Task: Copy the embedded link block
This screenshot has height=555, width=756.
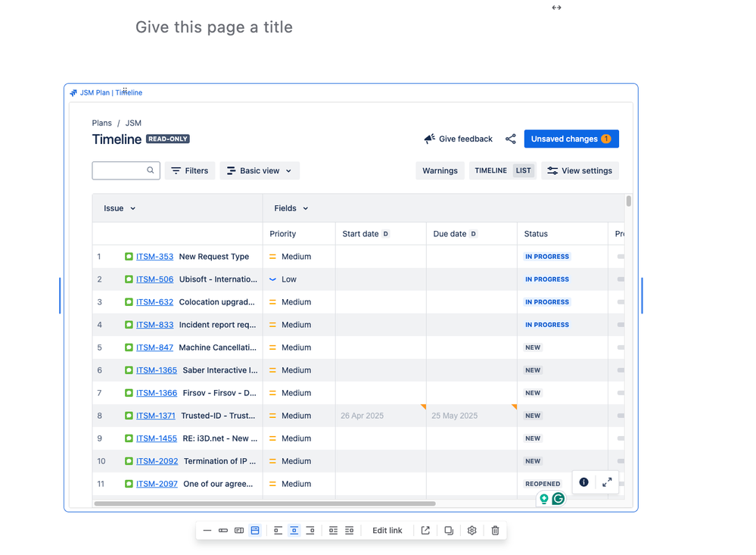Action: (449, 530)
